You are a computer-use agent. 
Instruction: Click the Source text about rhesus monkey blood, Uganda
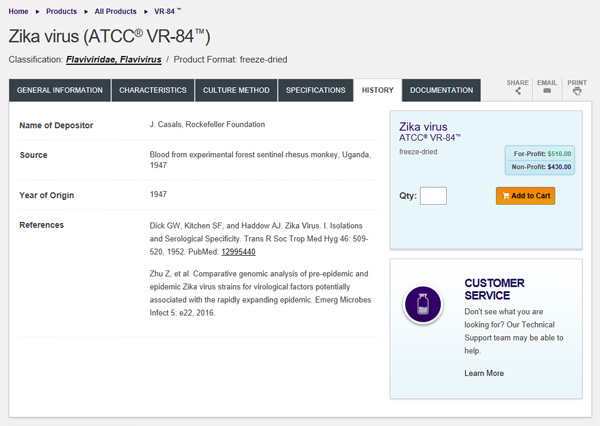coord(260,160)
